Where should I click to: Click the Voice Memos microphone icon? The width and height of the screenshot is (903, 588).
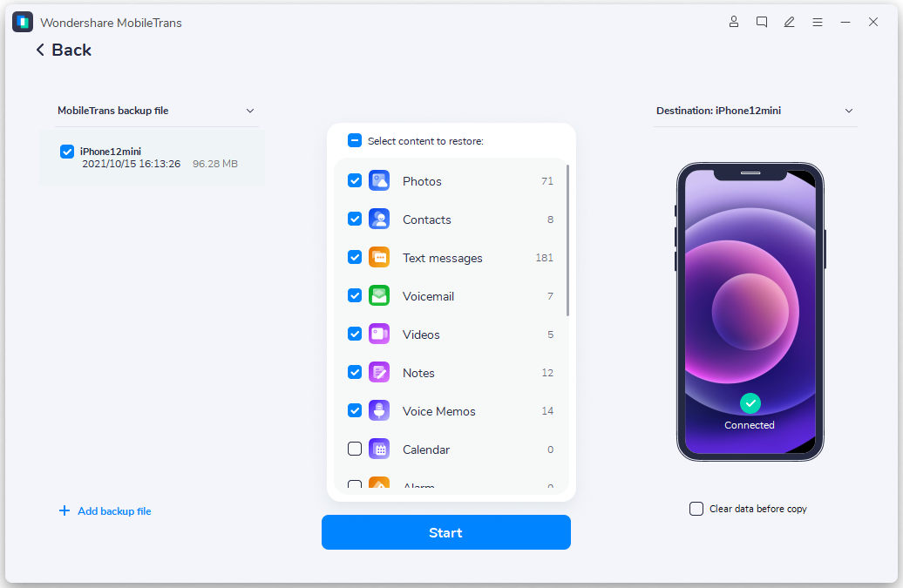click(x=379, y=411)
